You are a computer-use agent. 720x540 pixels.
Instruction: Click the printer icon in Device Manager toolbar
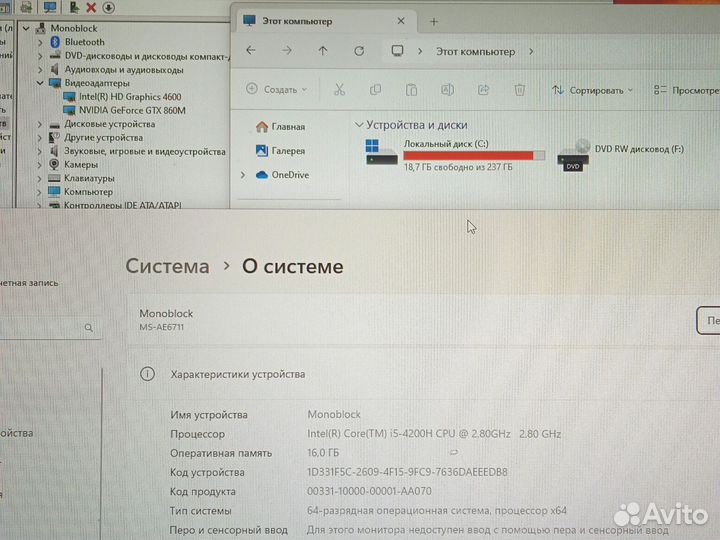coord(26,7)
